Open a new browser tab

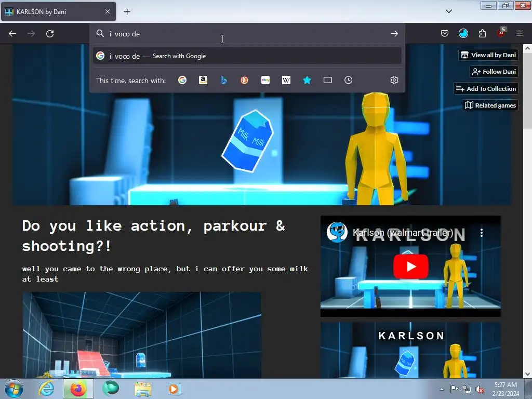tap(127, 11)
